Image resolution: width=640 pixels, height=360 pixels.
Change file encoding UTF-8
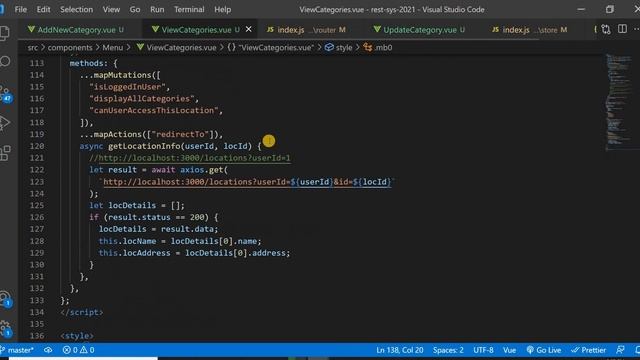(483, 350)
